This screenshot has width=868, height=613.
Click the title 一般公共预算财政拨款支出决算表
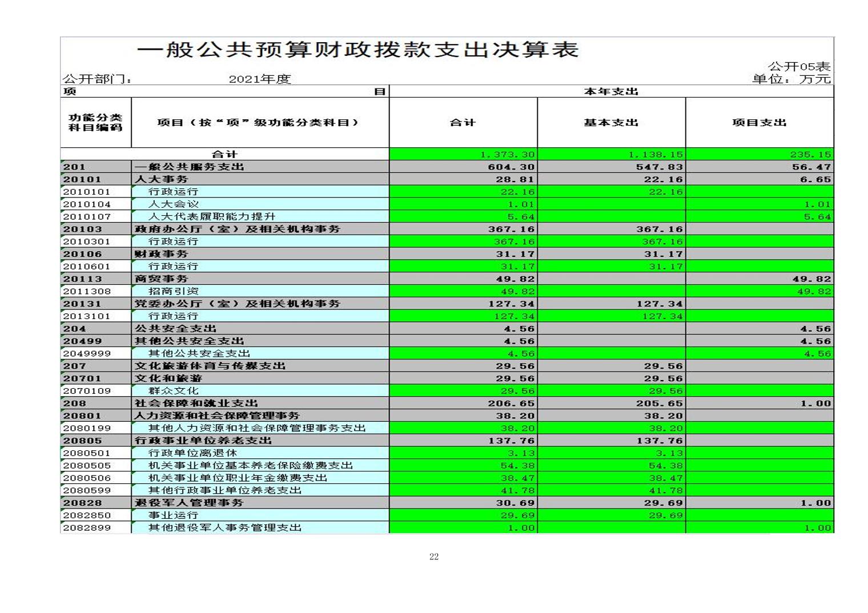(358, 50)
